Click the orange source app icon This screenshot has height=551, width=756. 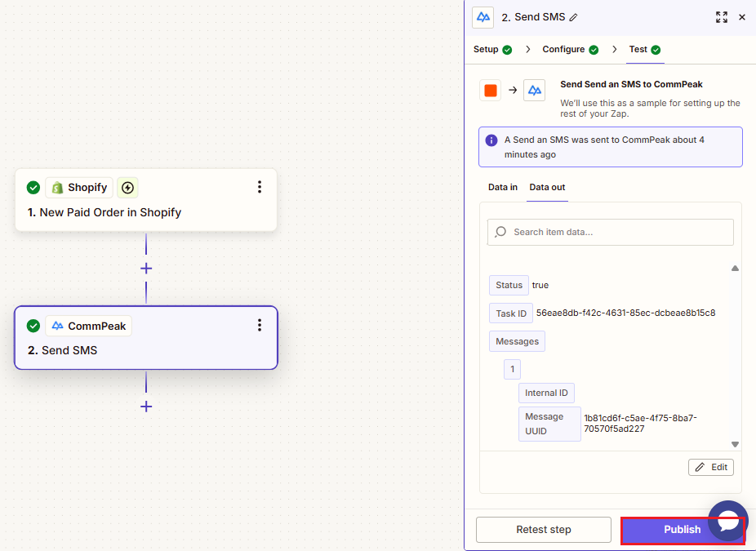[491, 90]
